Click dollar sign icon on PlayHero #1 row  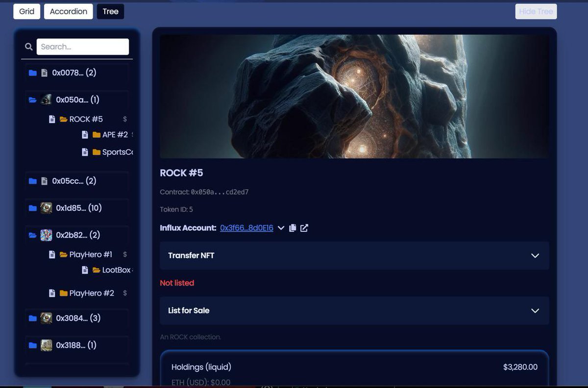(125, 254)
